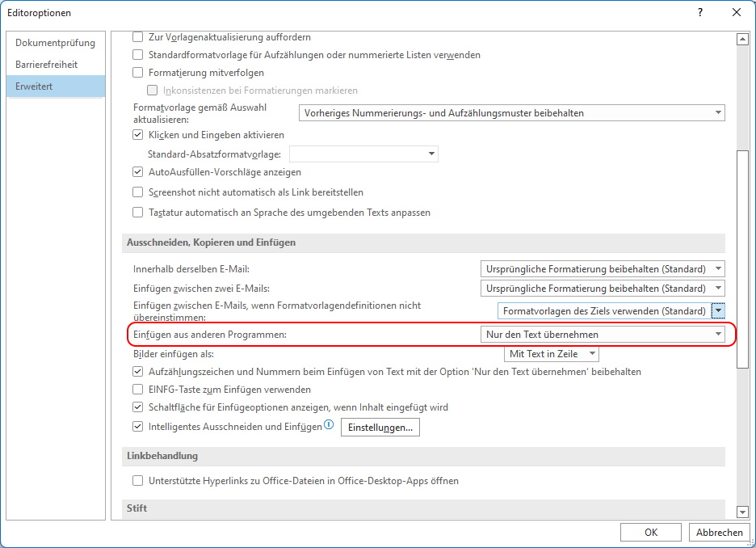
Task: Enable Standardformatvorlage für Aufzählungen checkbox
Action: pyautogui.click(x=138, y=55)
